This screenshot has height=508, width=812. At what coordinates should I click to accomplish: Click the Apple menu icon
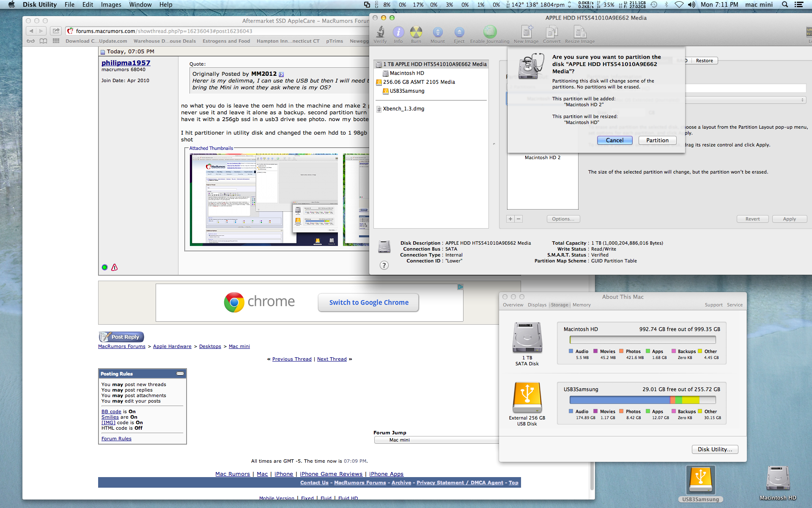(x=11, y=5)
